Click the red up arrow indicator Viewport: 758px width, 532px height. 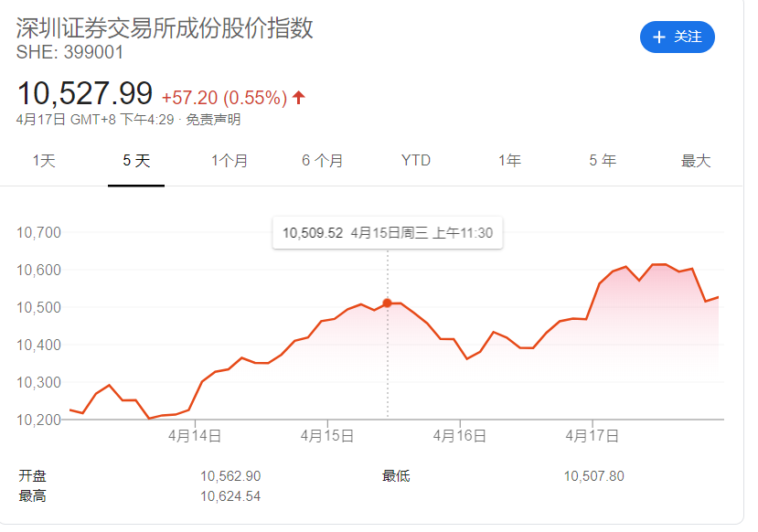pos(299,97)
